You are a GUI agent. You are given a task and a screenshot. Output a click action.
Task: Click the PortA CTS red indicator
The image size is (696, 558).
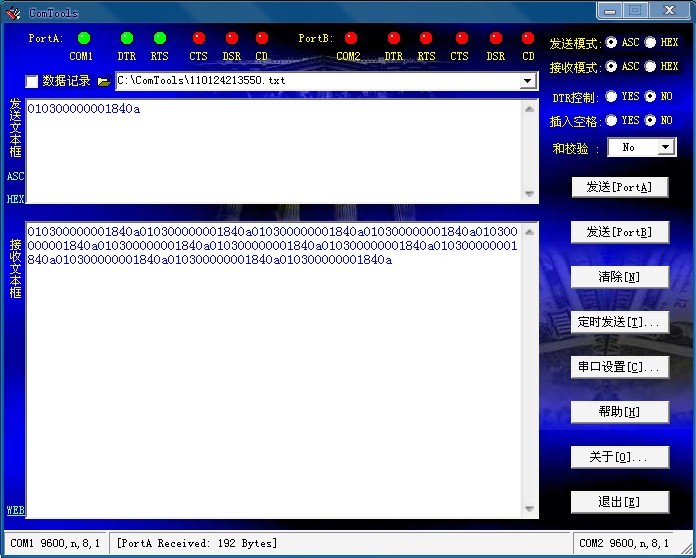pos(198,38)
